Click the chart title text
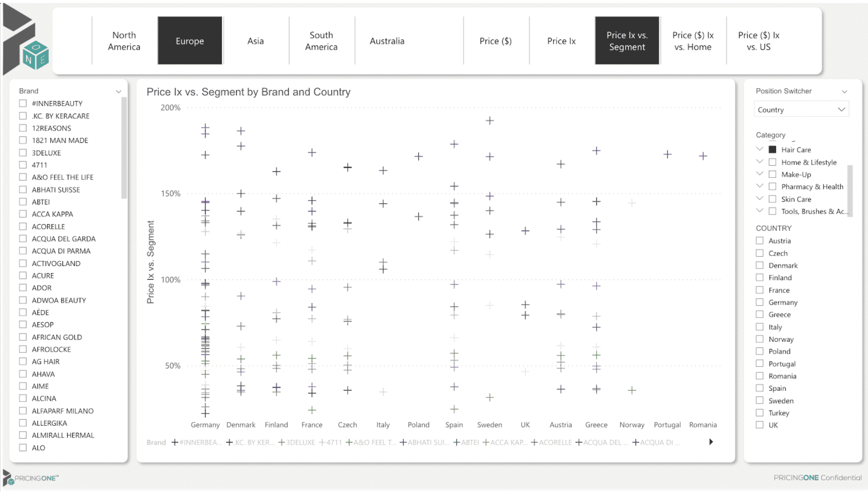 248,92
